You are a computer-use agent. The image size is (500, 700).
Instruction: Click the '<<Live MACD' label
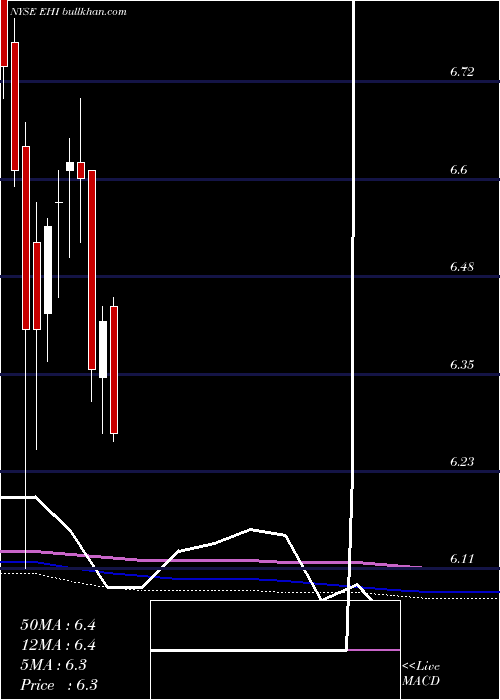pyautogui.click(x=421, y=673)
